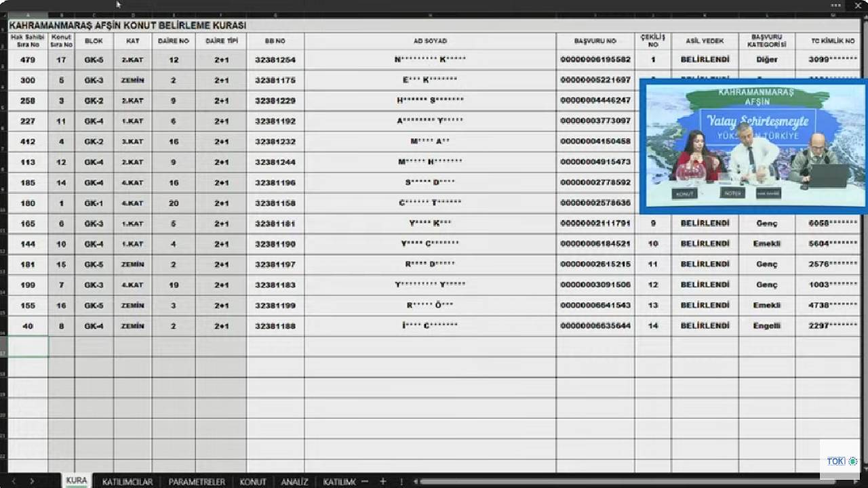Click the next sheet tab arrow

click(x=32, y=481)
